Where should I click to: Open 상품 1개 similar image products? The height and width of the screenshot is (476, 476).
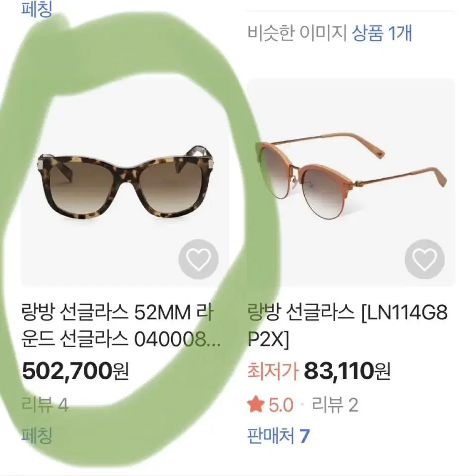(x=382, y=33)
